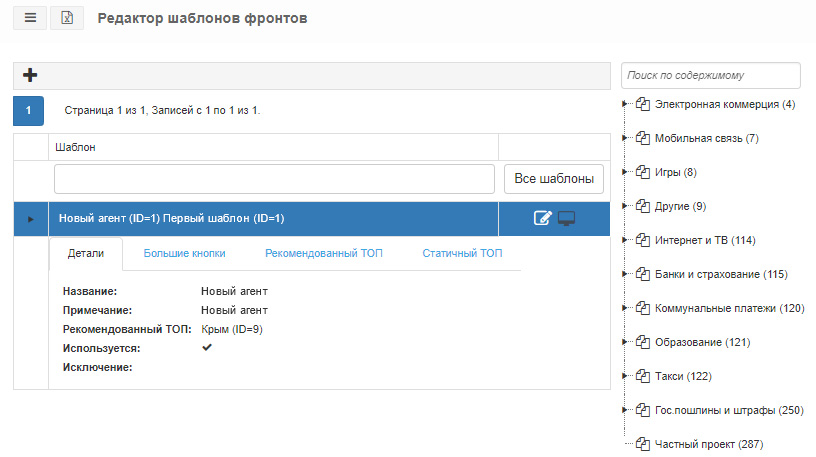This screenshot has width=816, height=457.
Task: Click the Игры category folder icon
Action: click(x=643, y=172)
